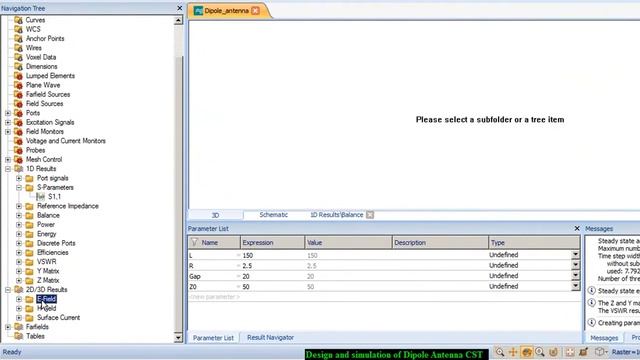Image resolution: width=640 pixels, height=360 pixels.
Task: Click the Description column header
Action: click(x=440, y=242)
